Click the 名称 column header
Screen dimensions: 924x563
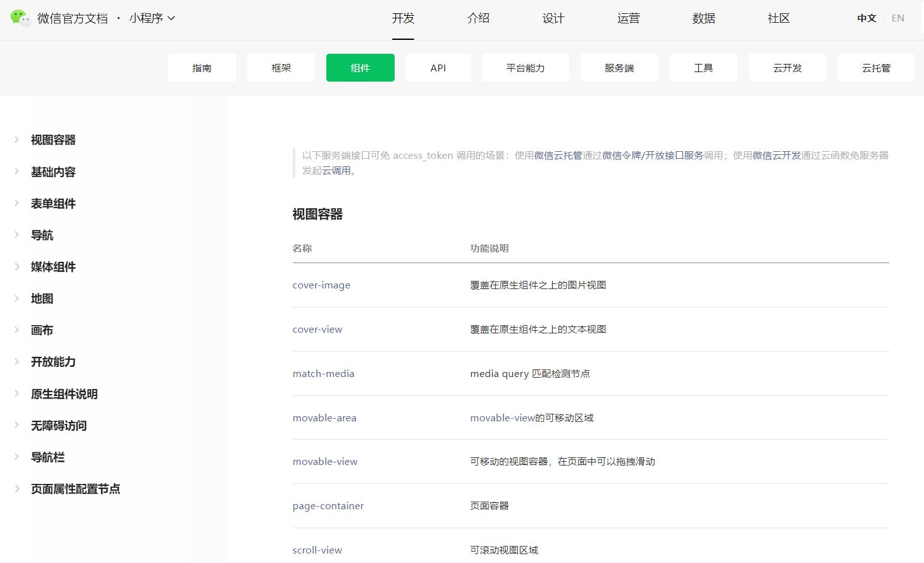[302, 248]
